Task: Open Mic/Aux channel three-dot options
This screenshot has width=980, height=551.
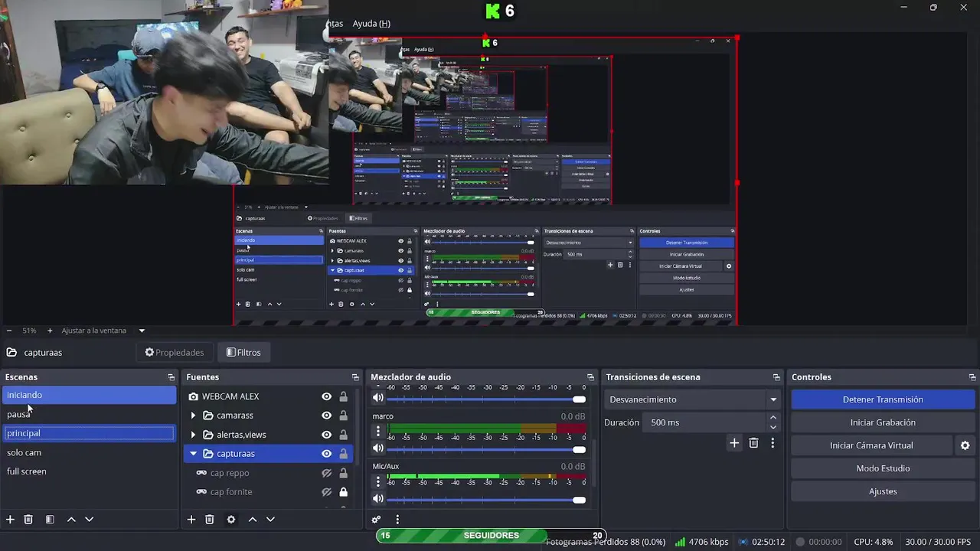Action: [377, 481]
